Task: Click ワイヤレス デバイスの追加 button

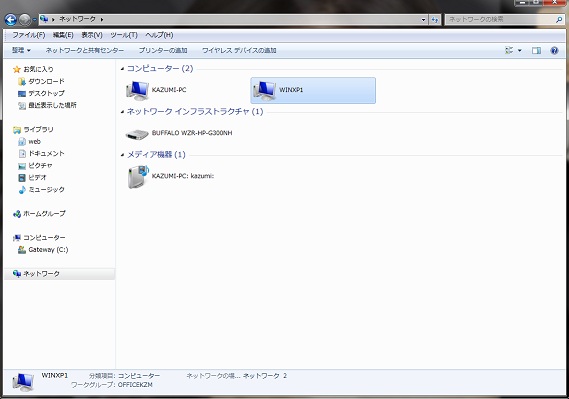Action: point(239,50)
